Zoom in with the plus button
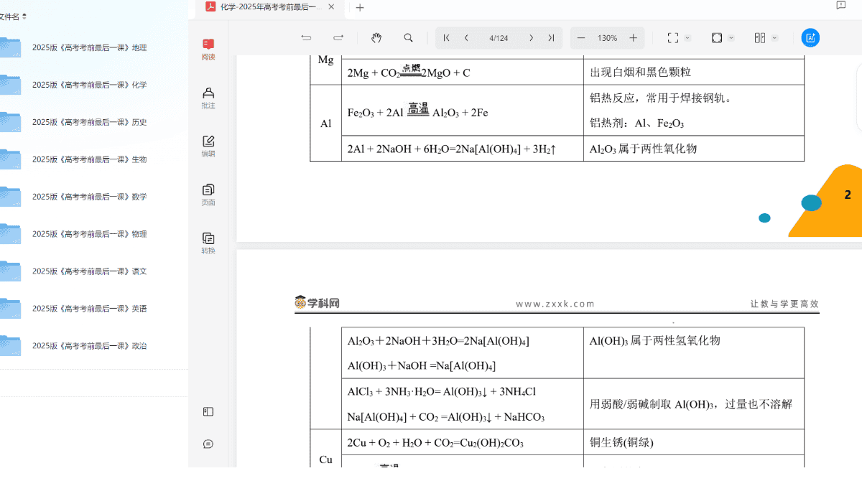The image size is (862, 504). tap(633, 38)
